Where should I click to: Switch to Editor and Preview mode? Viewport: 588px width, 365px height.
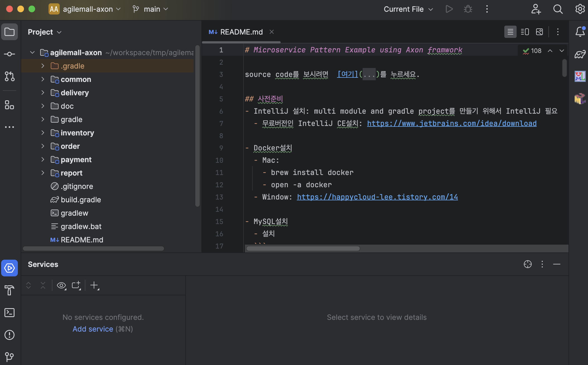(x=525, y=32)
